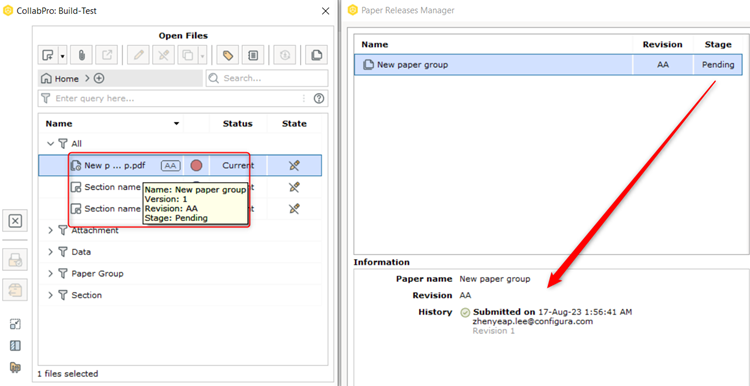The width and height of the screenshot is (750, 386).
Task: Click the greyed-out box icon with arrow in the sidebar
Action: tap(15, 289)
